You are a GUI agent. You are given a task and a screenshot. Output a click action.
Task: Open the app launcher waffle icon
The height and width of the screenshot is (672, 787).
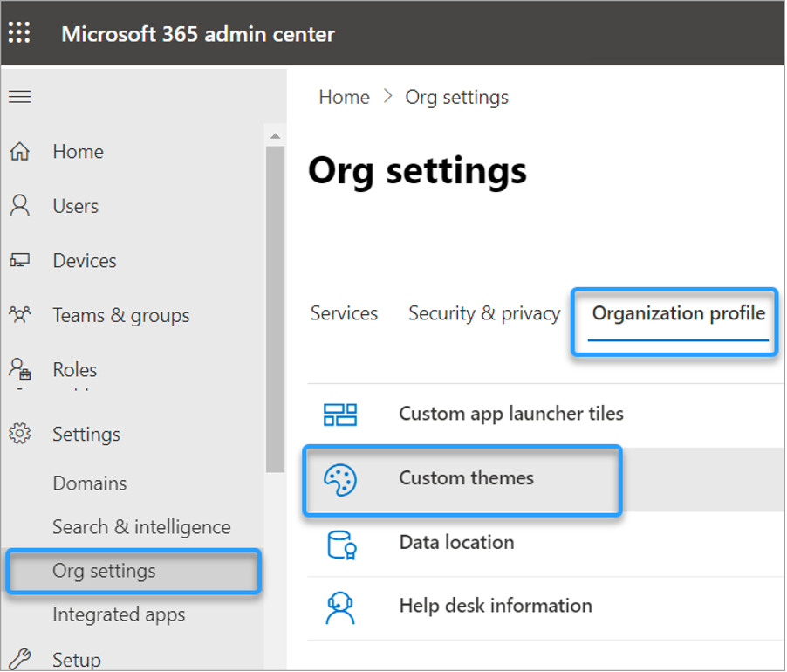19,33
